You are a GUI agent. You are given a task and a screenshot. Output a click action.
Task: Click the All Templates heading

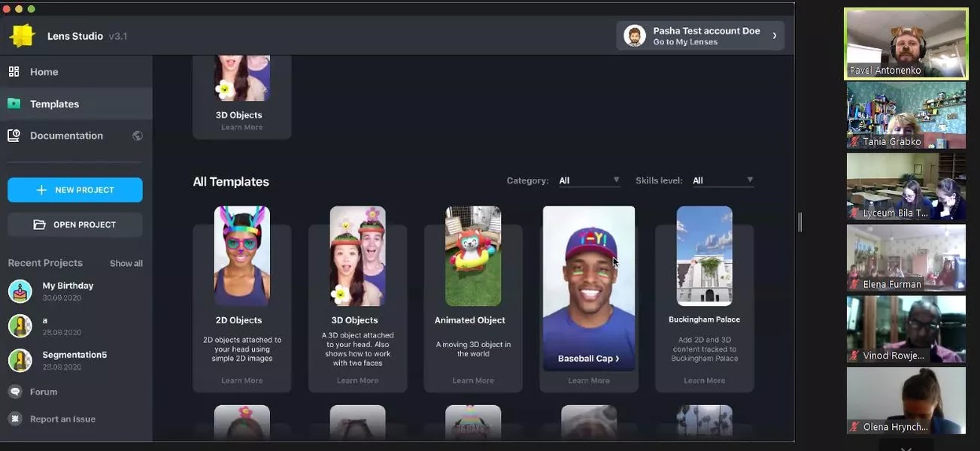(231, 182)
